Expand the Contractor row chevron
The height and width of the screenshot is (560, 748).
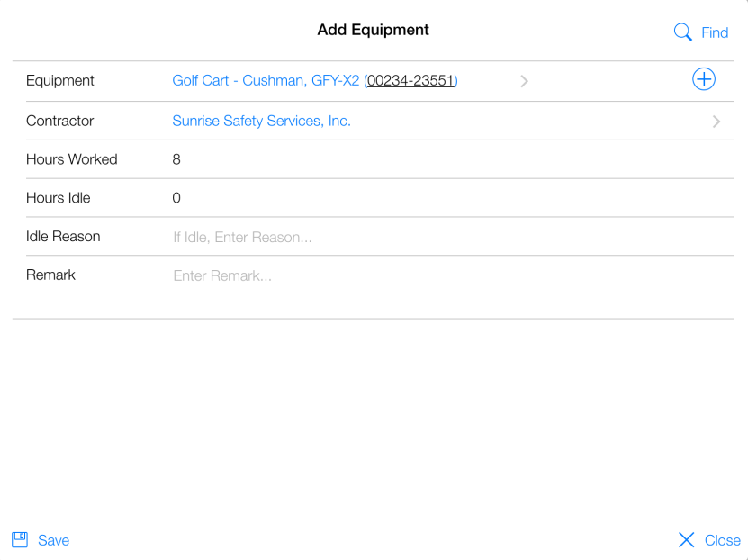coord(716,122)
